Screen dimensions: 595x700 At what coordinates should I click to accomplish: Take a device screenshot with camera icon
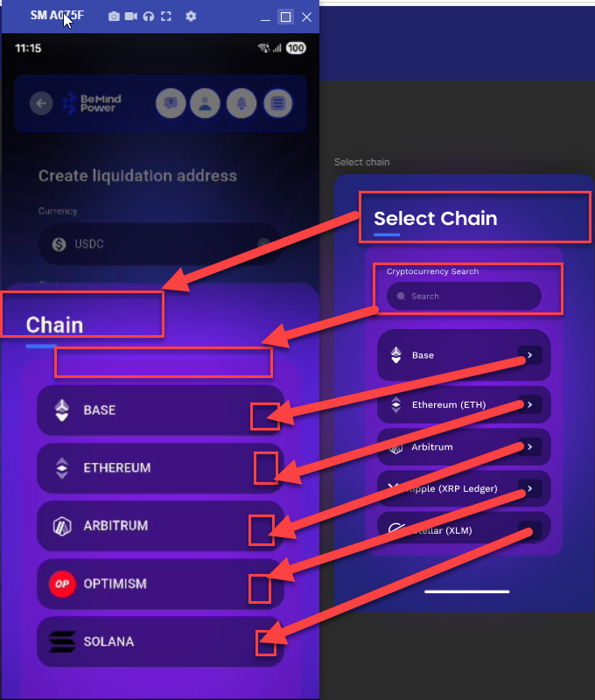click(x=114, y=17)
